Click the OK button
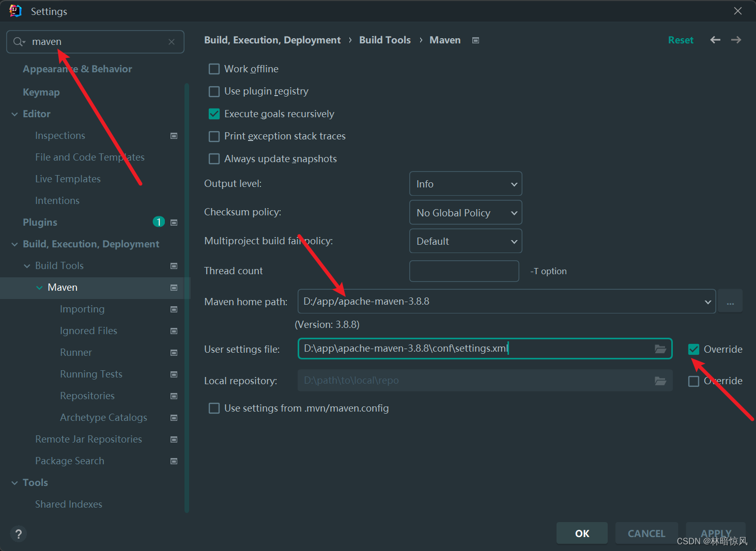 582,533
